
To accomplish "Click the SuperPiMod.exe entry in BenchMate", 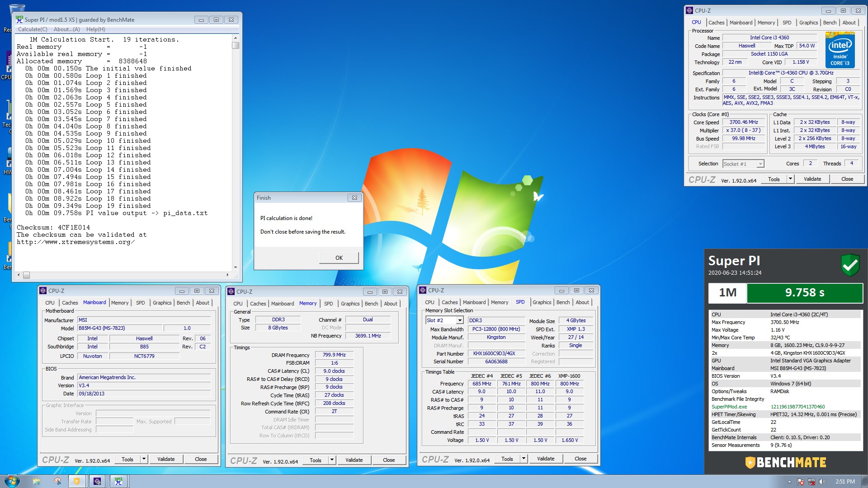I will pyautogui.click(x=729, y=407).
